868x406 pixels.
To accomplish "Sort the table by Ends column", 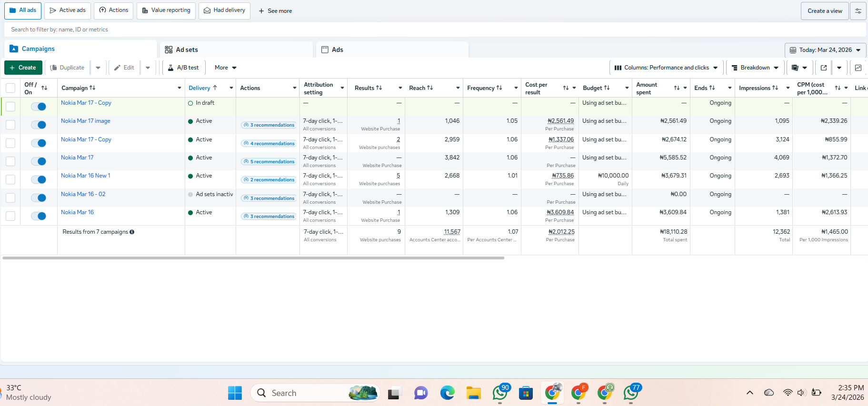I will [712, 88].
